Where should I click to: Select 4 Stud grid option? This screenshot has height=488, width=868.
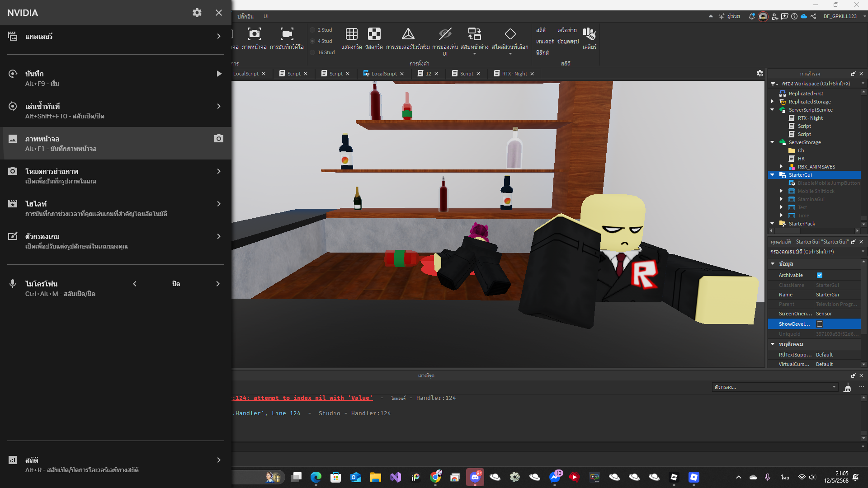321,41
